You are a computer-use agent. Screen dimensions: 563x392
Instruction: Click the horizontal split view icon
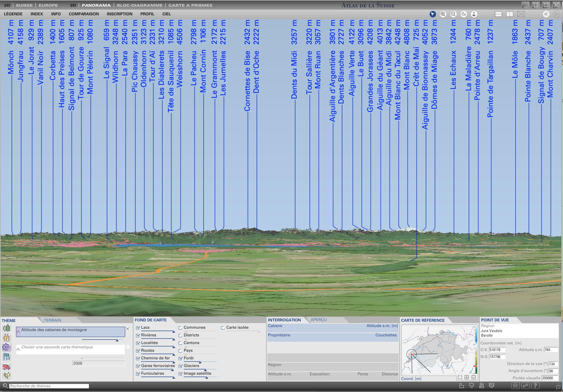(x=498, y=14)
